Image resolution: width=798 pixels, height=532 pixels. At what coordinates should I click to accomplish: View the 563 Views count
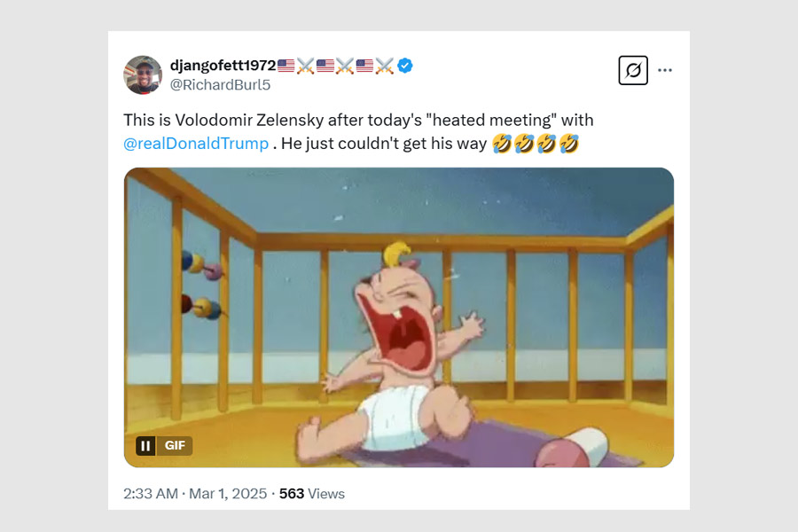[x=311, y=494]
